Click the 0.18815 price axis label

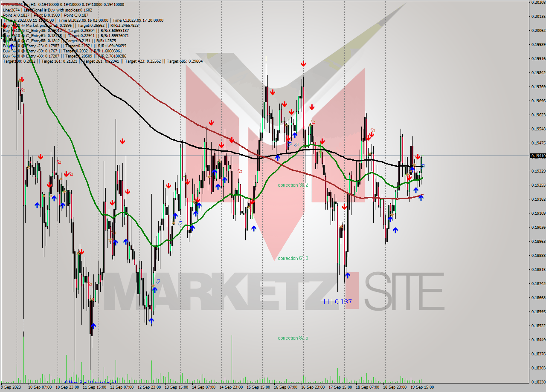tap(538, 269)
